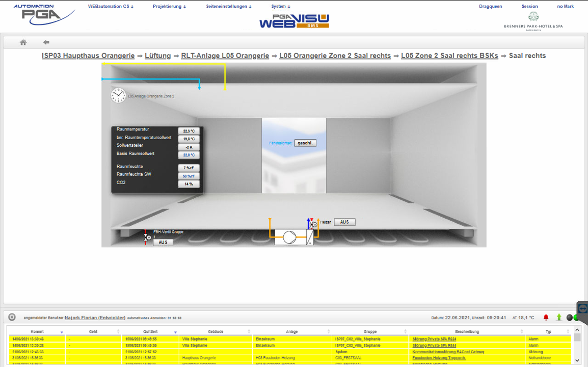The width and height of the screenshot is (588, 367).
Task: Click the Helzen AUS status button
Action: [x=344, y=222]
